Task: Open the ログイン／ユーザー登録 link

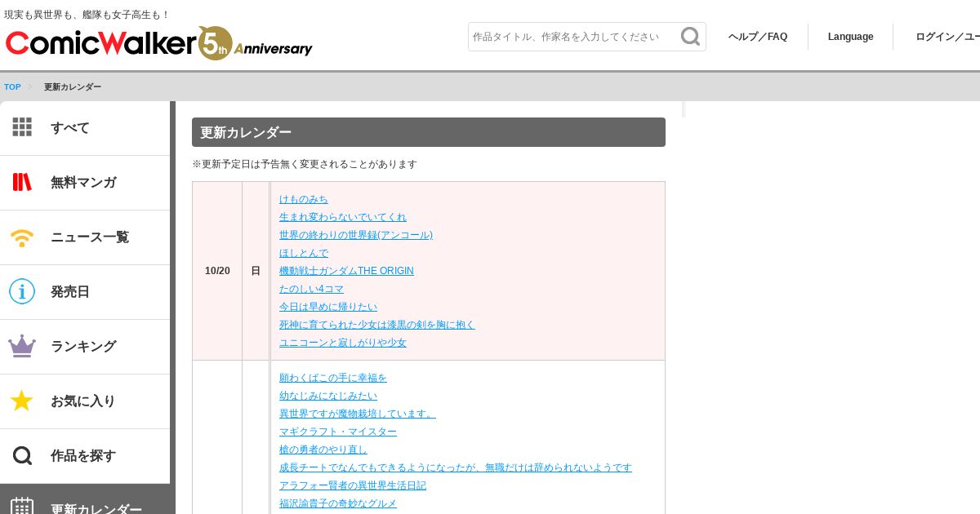Action: (x=947, y=37)
